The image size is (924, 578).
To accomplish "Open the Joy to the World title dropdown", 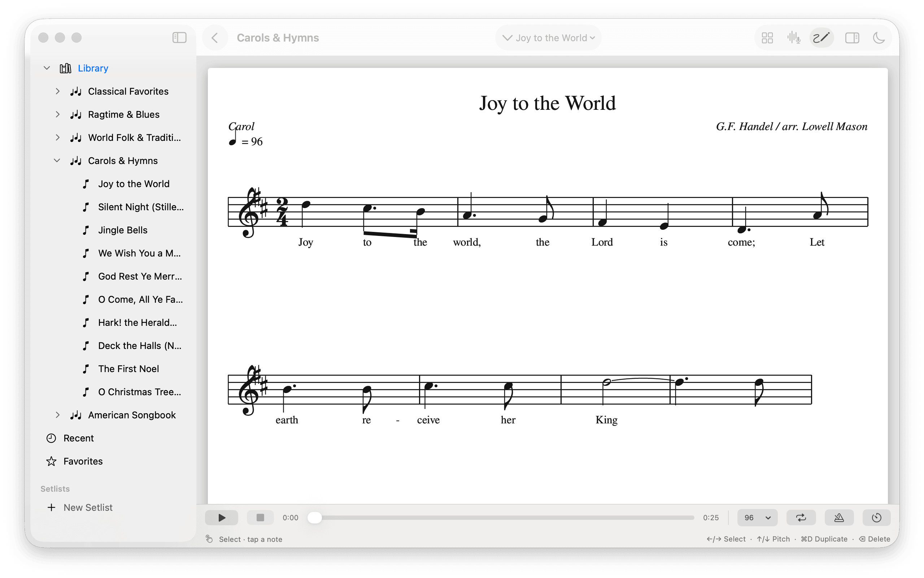I will (548, 38).
